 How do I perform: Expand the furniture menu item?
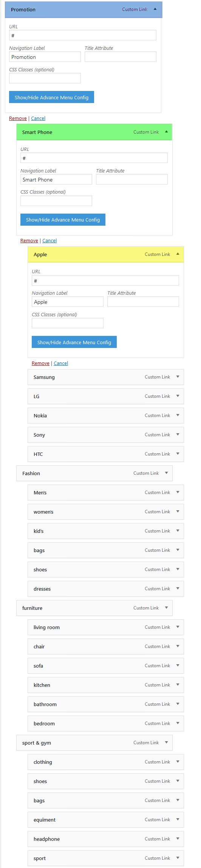click(x=166, y=608)
